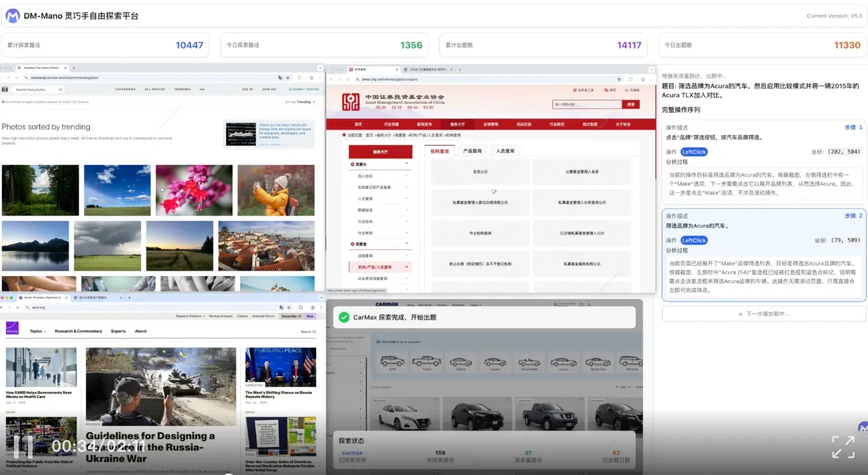Open 服务大厅 in the AMAC red nav bar
The image size is (868, 475).
point(457,124)
